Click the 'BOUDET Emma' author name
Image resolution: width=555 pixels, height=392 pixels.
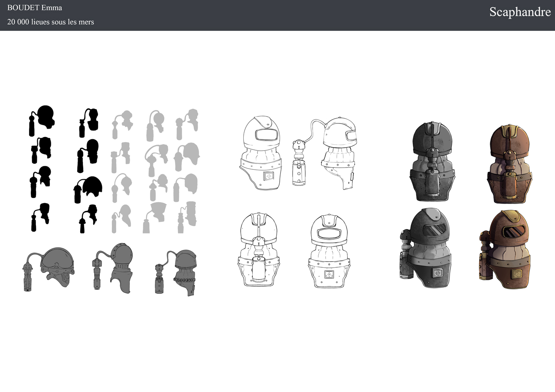[x=35, y=8]
